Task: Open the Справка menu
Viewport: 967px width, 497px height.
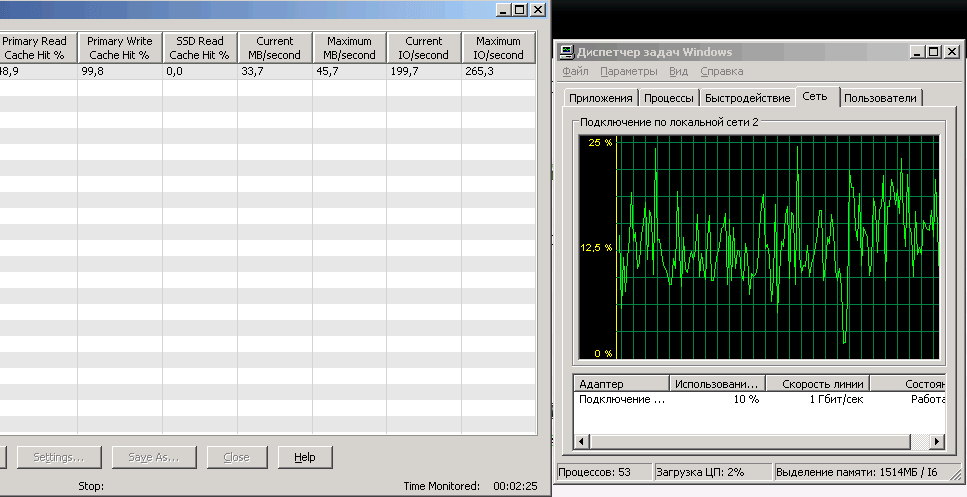Action: tap(721, 72)
